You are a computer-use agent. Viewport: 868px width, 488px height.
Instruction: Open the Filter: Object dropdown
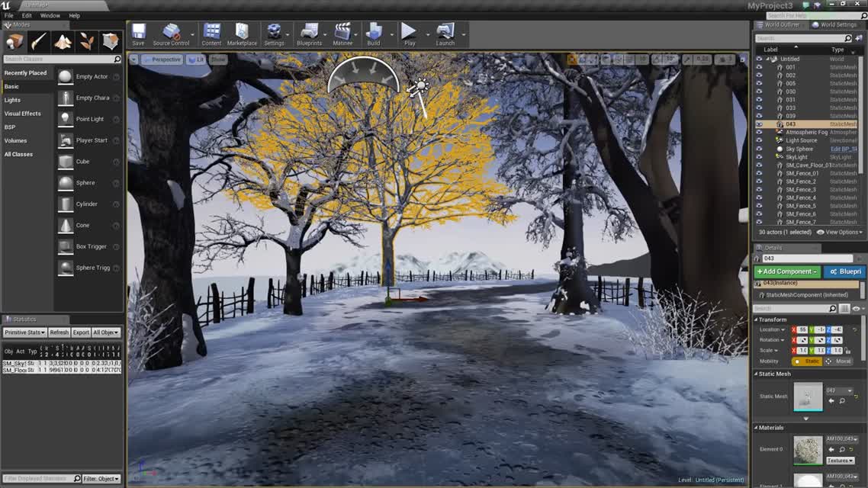[101, 479]
